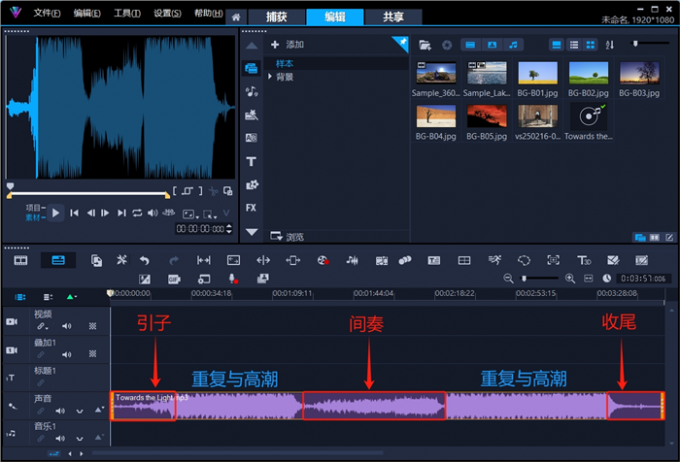Viewport: 680px width, 462px height.
Task: Toggle show photos filter in library
Action: [x=492, y=45]
